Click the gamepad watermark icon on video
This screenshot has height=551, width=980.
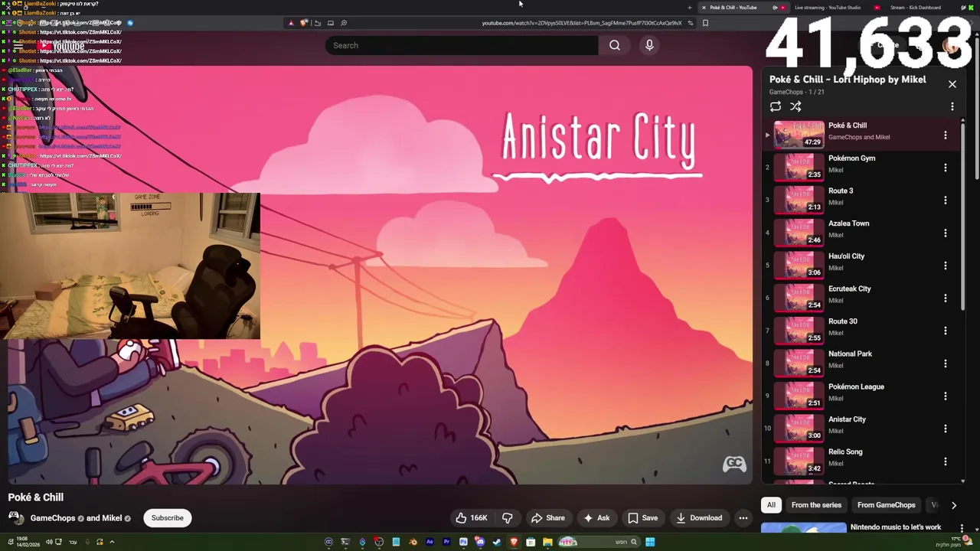(734, 464)
